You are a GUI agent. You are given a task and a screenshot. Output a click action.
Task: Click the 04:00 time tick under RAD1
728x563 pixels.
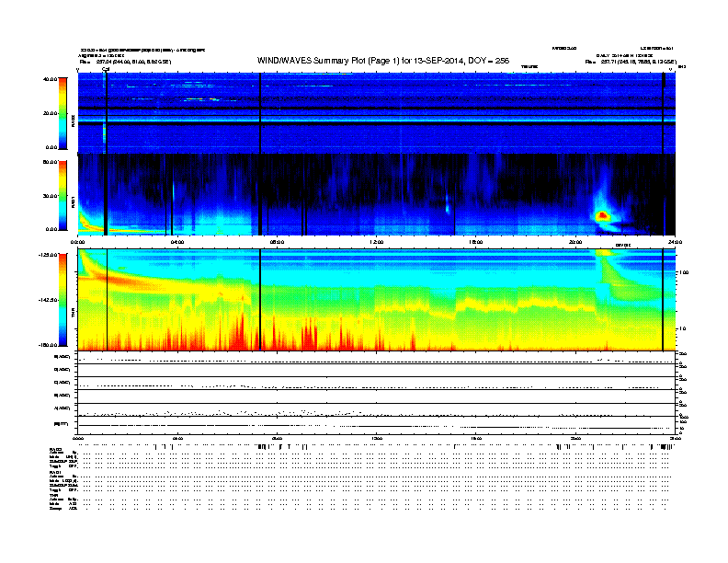coord(177,242)
